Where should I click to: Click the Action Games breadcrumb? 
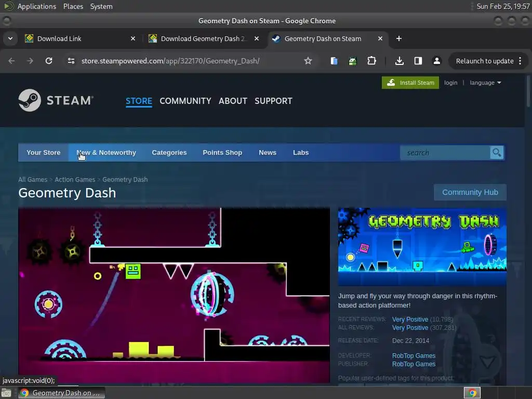point(75,179)
